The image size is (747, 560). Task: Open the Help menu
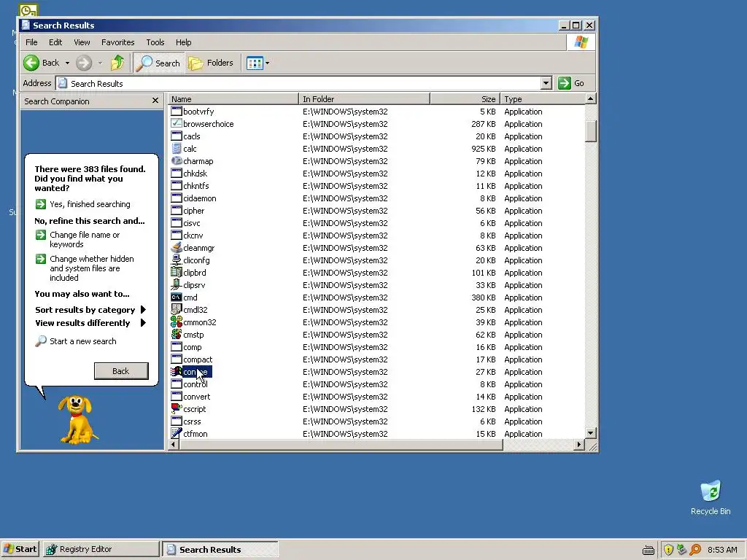tap(183, 42)
